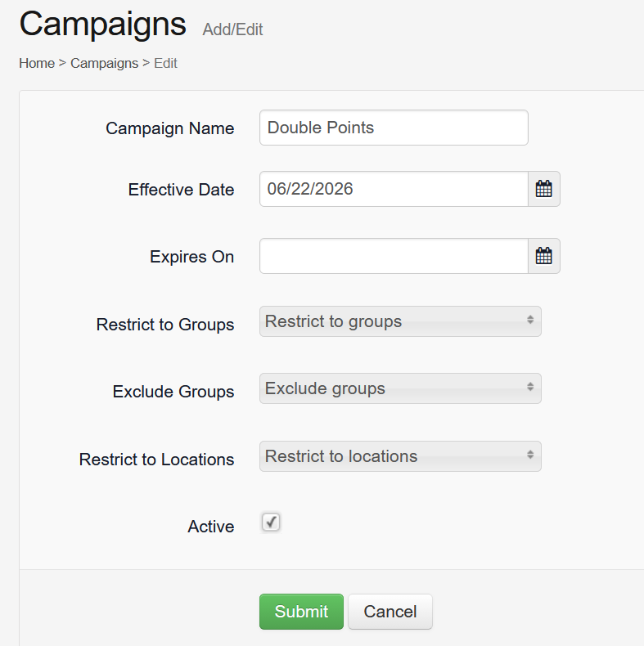
Task: Click the Effective Date text field
Action: tap(394, 189)
